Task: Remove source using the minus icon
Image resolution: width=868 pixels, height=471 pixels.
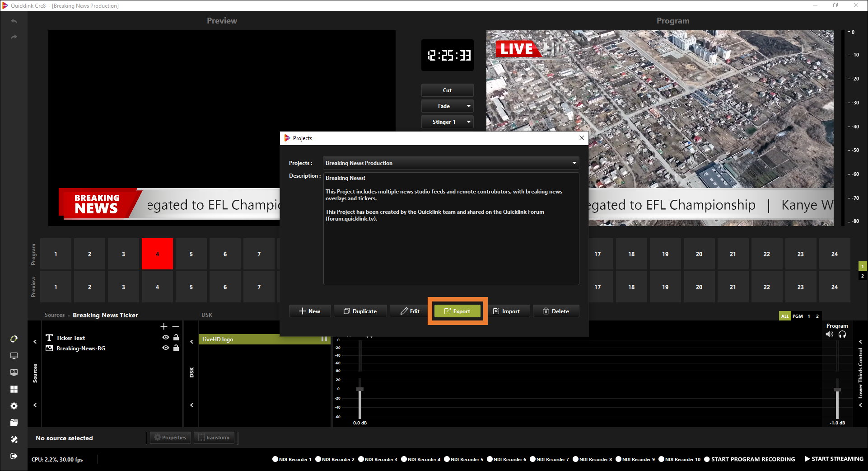Action: coord(176,326)
